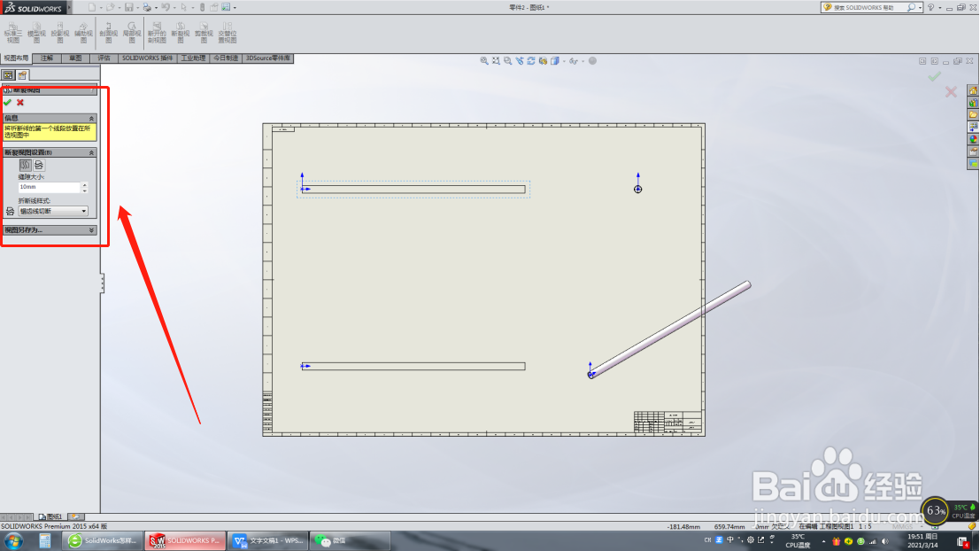Open SOLIDWORKS Resources home task pane tab
This screenshot has height=551, width=980.
coord(973,90)
